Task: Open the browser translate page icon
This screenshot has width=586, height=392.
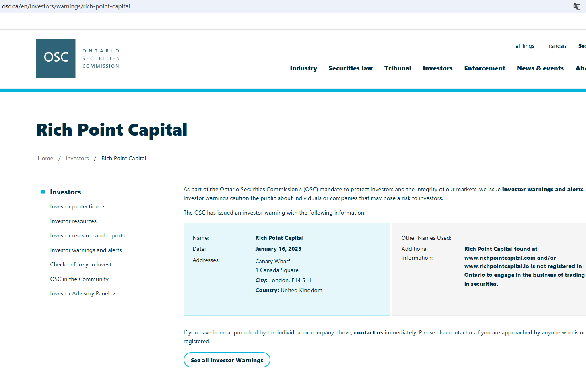Action: [x=576, y=6]
